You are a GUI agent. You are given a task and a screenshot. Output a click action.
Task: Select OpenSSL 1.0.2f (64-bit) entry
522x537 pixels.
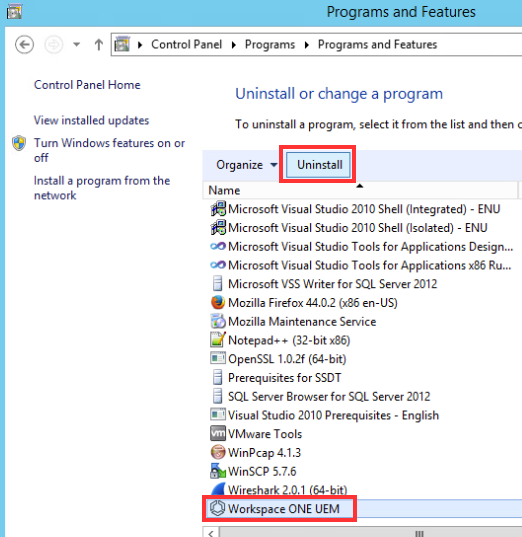coord(287,359)
